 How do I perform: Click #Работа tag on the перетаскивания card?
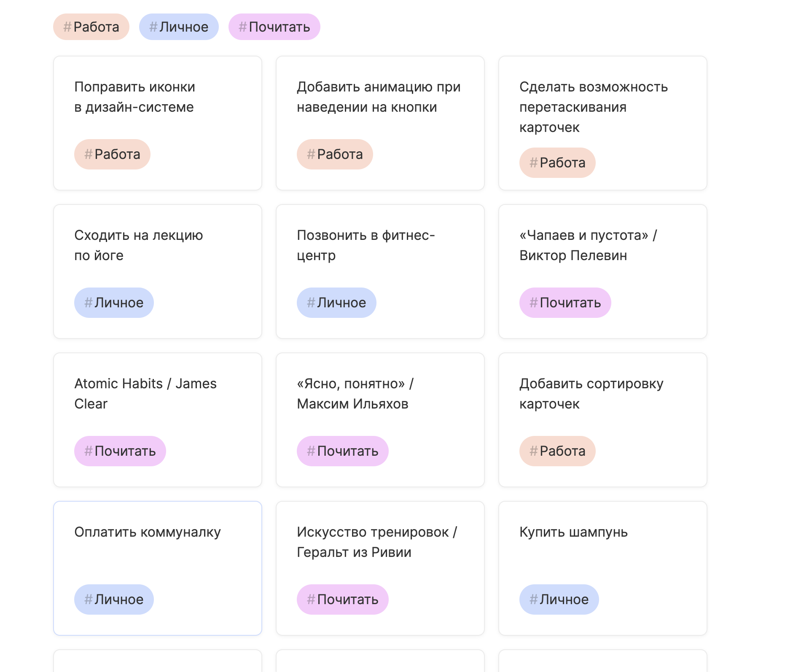pyautogui.click(x=557, y=163)
